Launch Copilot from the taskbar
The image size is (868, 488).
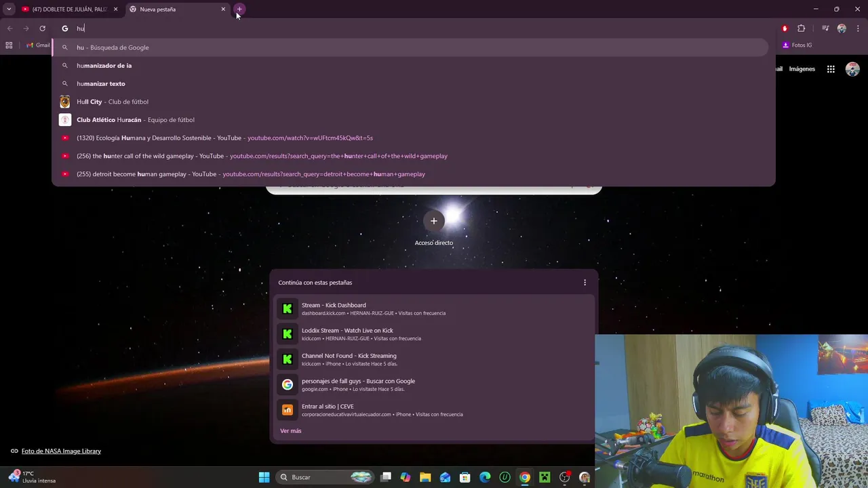406,477
